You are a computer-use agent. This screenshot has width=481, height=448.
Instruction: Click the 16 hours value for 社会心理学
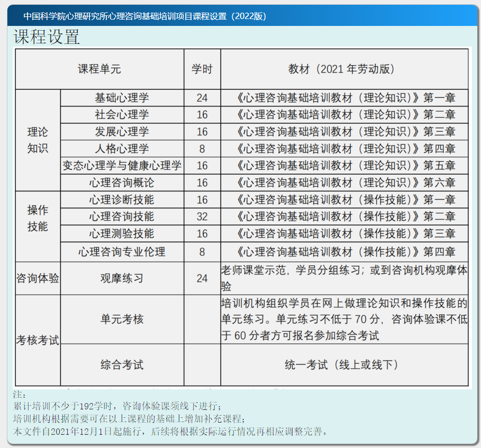(202, 115)
